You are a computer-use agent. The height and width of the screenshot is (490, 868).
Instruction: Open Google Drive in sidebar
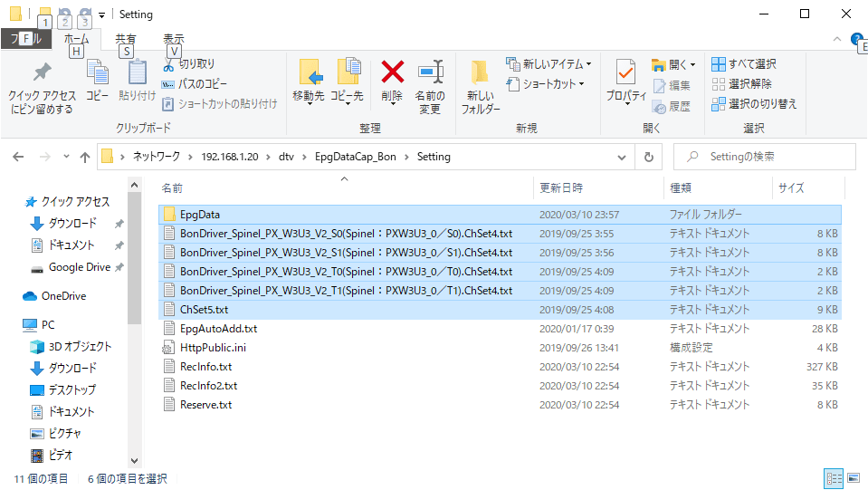[72, 267]
